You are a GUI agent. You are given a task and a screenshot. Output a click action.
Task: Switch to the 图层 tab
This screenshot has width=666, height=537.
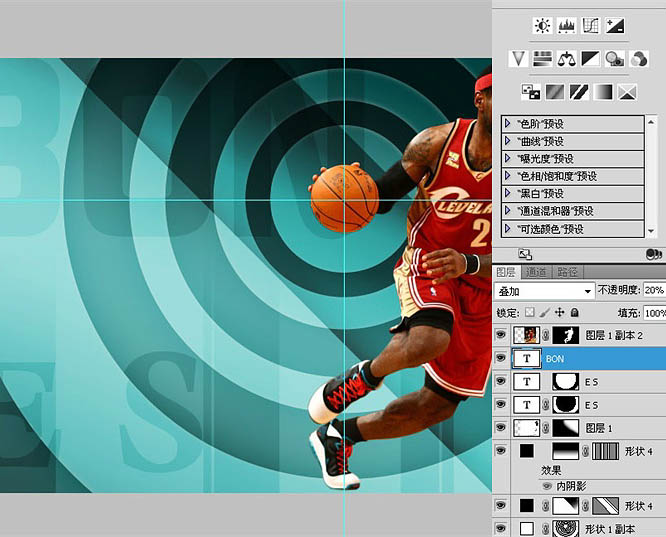506,272
